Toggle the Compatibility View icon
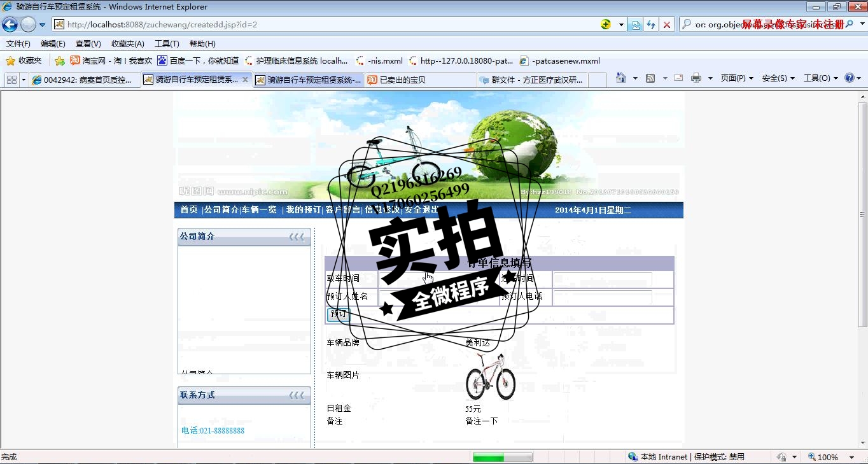Image resolution: width=868 pixels, height=464 pixels. point(636,25)
